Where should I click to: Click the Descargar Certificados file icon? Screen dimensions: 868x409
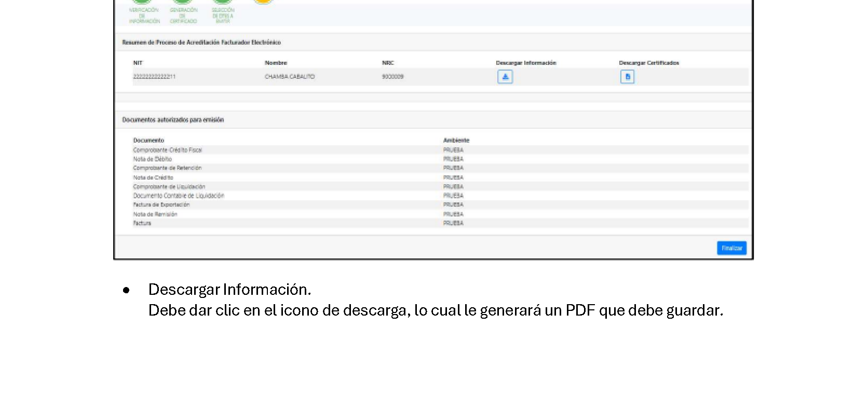627,77
